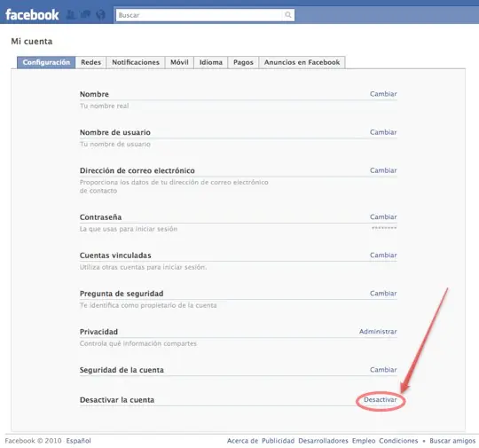The width and height of the screenshot is (479, 448).
Task: Click 'Tu nombre real' description text
Action: (x=104, y=106)
